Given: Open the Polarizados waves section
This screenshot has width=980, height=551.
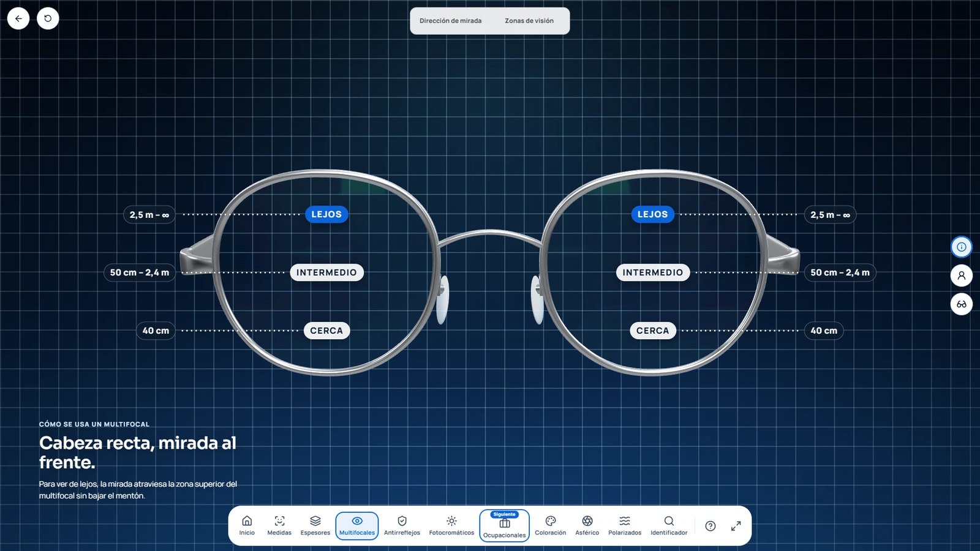Looking at the screenshot, I should click(x=625, y=526).
